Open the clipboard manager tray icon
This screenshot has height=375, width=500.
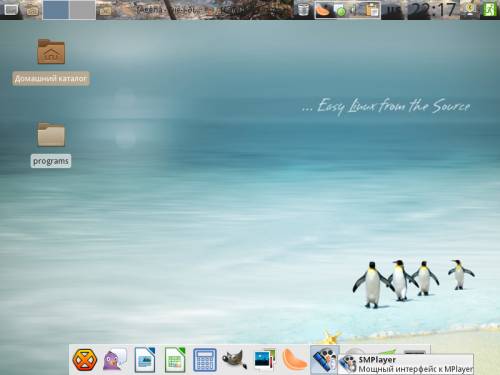point(372,10)
